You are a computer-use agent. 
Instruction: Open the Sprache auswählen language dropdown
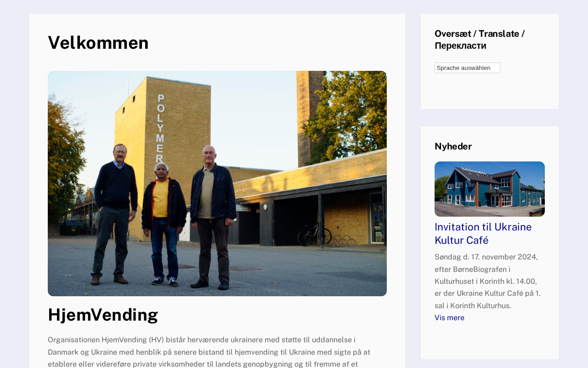click(x=467, y=68)
